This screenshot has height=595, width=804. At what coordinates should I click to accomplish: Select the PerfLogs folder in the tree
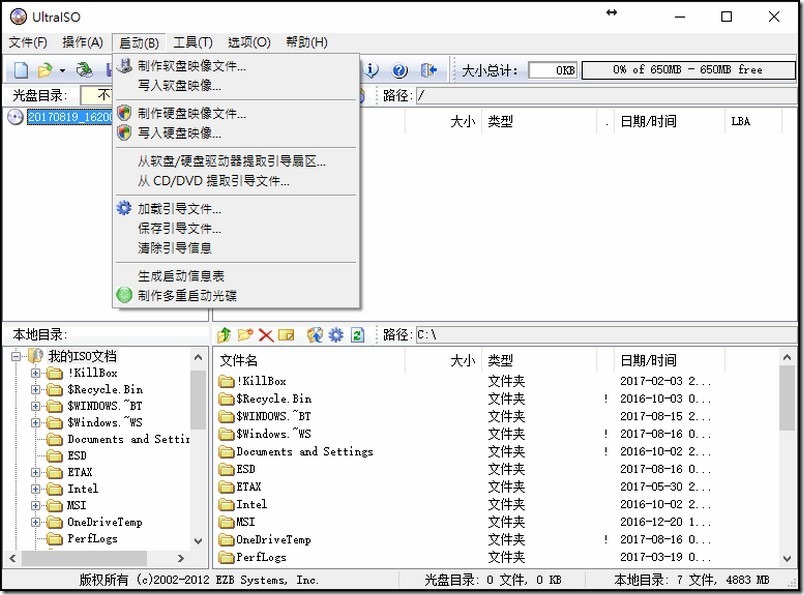pyautogui.click(x=92, y=539)
